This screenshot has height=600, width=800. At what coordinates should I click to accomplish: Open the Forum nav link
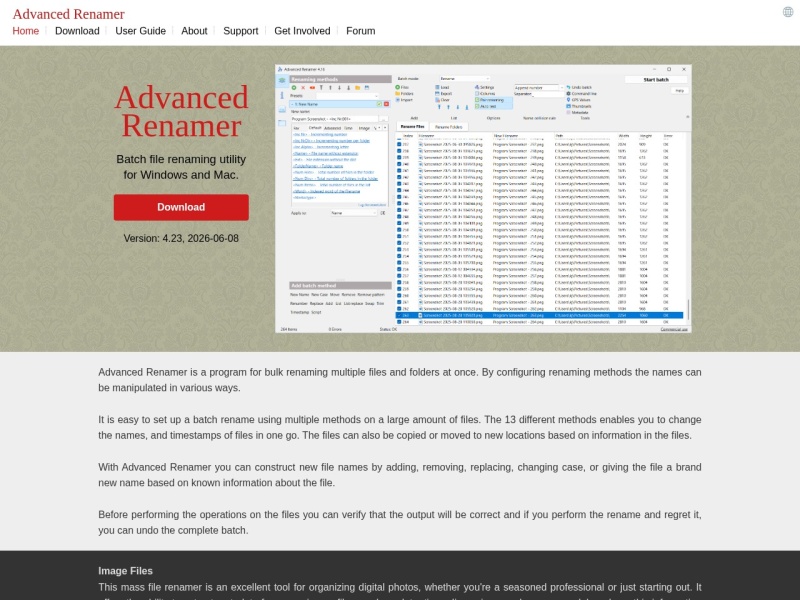pyautogui.click(x=361, y=31)
